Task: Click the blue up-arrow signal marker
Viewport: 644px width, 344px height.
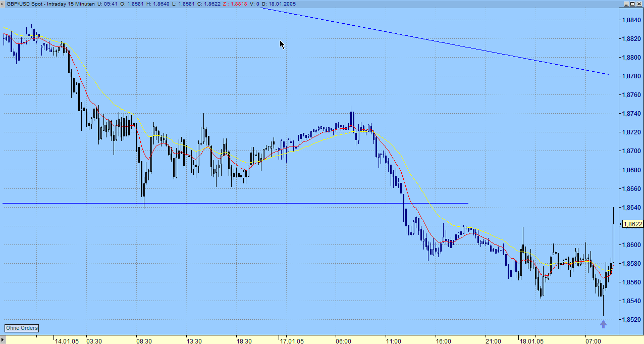Action: pyautogui.click(x=603, y=324)
